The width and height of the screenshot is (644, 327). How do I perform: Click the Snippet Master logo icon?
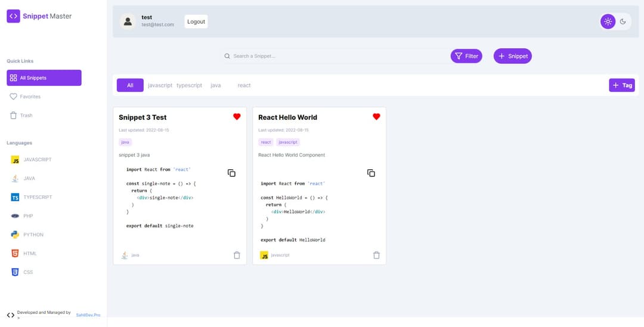[x=13, y=16]
